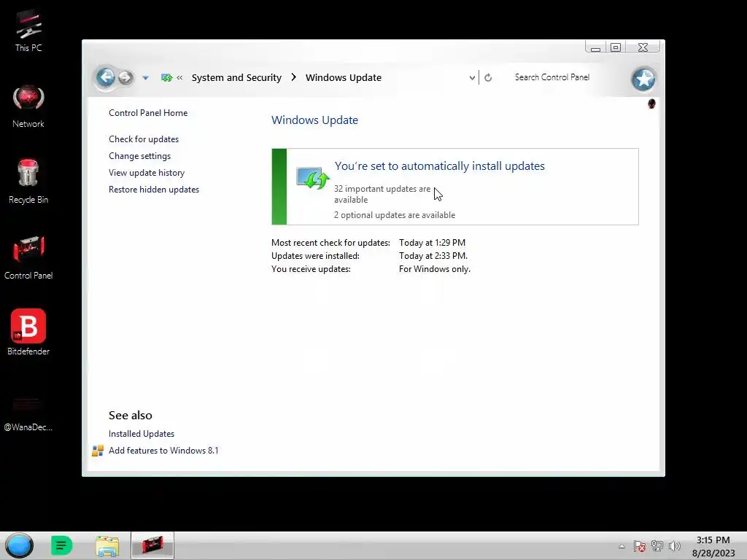The height and width of the screenshot is (560, 747).
Task: Open Control Panel desktop icon
Action: click(x=28, y=257)
